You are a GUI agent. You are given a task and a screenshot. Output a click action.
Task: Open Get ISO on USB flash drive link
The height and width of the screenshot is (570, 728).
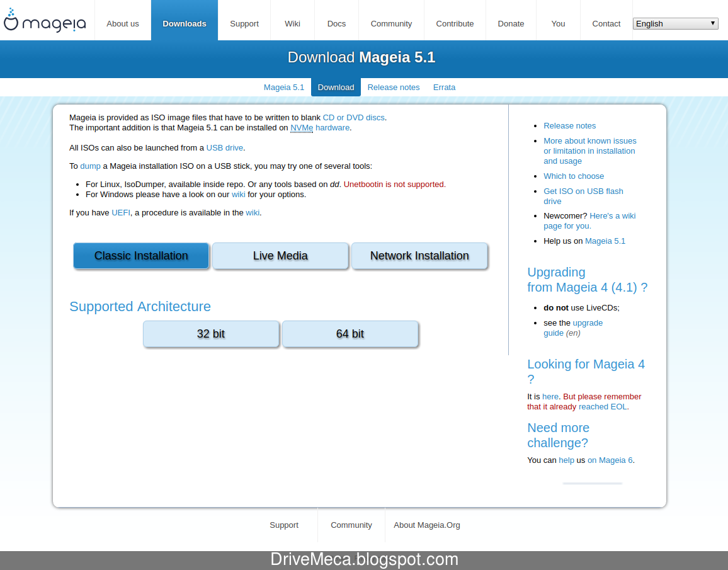(x=583, y=197)
